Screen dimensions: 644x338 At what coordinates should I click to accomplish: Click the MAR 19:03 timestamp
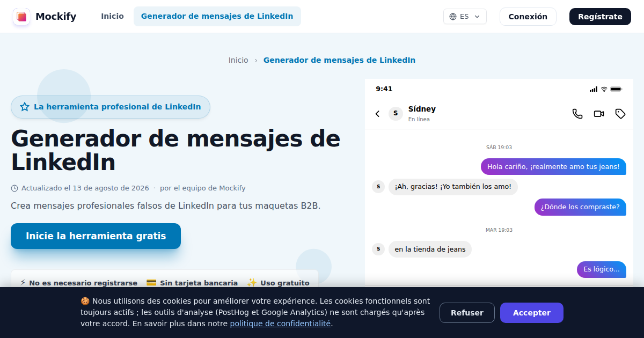(x=499, y=230)
